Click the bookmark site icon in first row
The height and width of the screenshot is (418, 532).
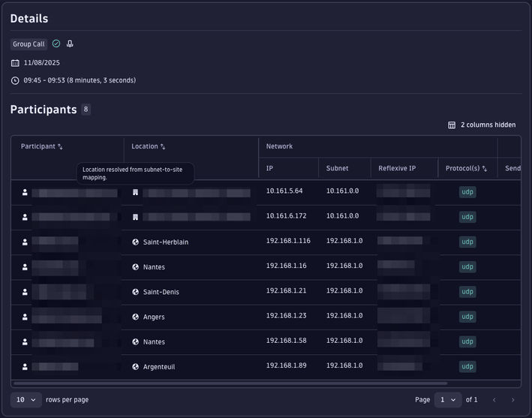tap(136, 192)
